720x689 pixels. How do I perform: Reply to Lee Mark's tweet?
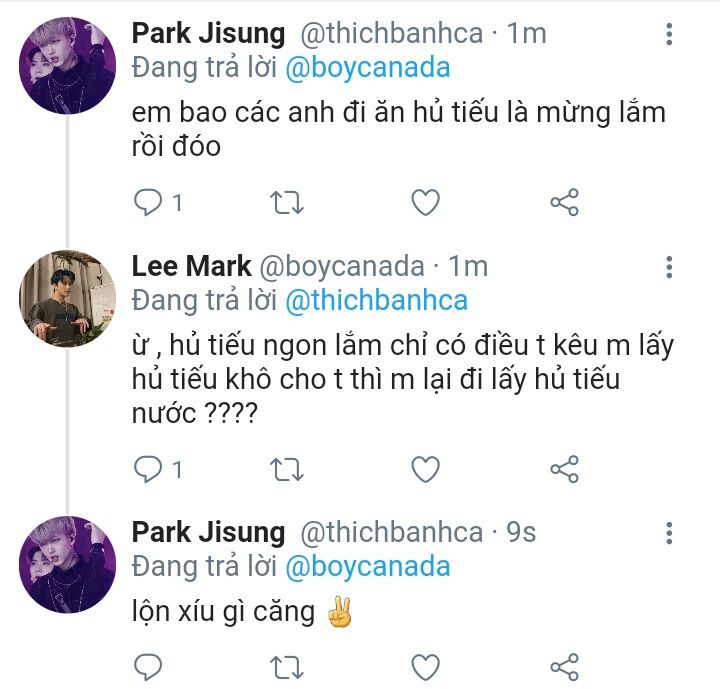[148, 468]
